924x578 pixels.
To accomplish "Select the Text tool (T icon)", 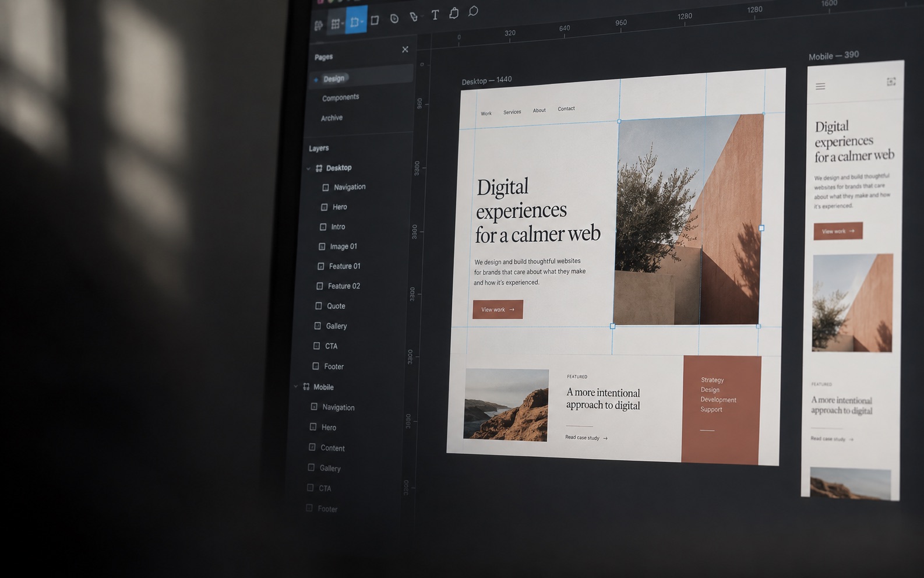I will (x=435, y=15).
